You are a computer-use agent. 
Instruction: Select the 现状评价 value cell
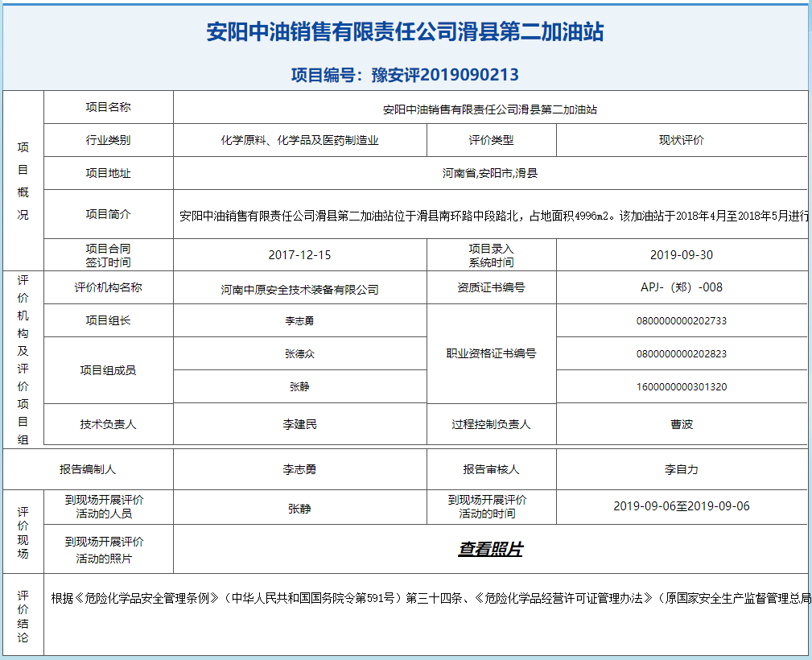click(682, 140)
